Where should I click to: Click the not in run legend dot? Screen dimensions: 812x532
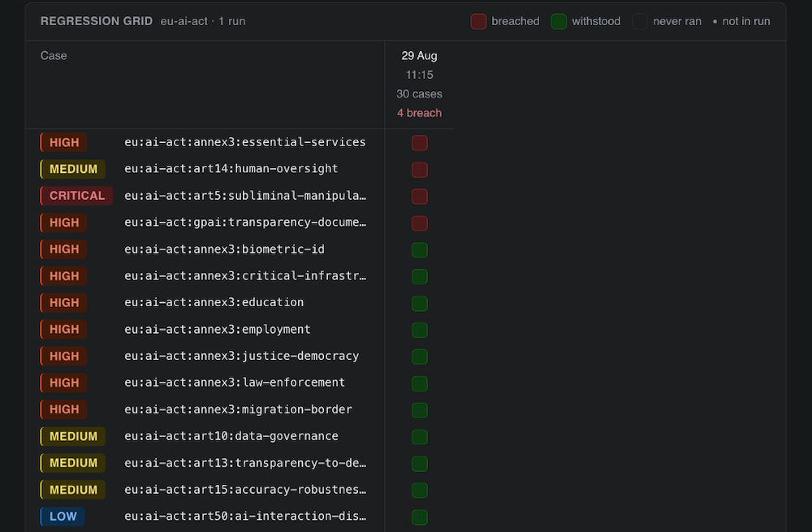pyautogui.click(x=715, y=22)
